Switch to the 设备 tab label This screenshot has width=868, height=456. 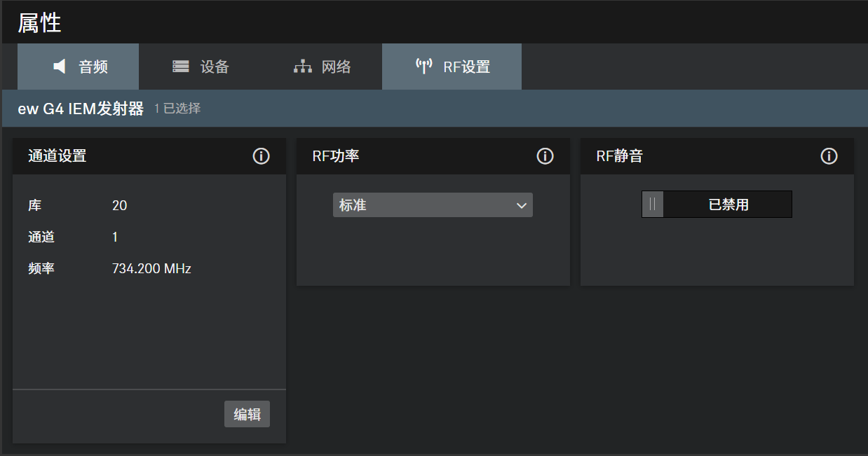(x=215, y=67)
